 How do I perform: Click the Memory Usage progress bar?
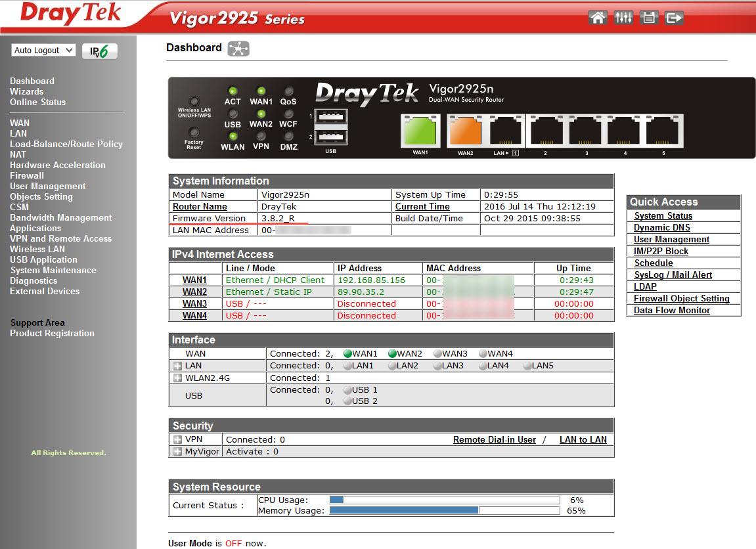[x=445, y=510]
